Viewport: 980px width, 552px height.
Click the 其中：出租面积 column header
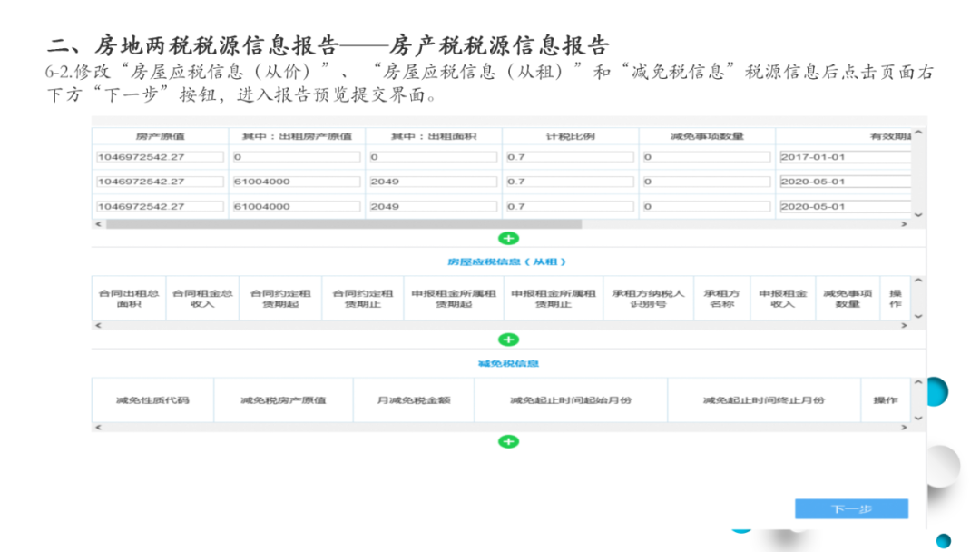click(434, 136)
